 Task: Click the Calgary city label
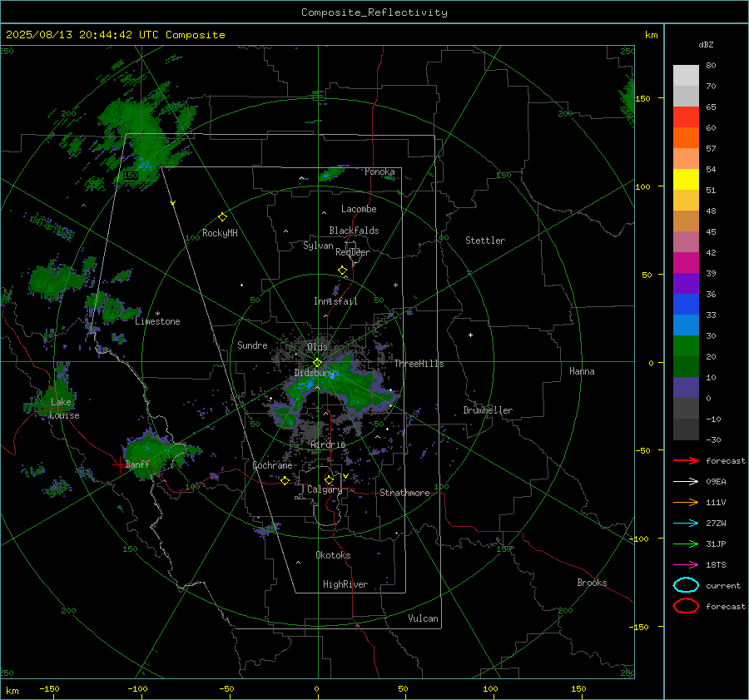click(x=325, y=489)
